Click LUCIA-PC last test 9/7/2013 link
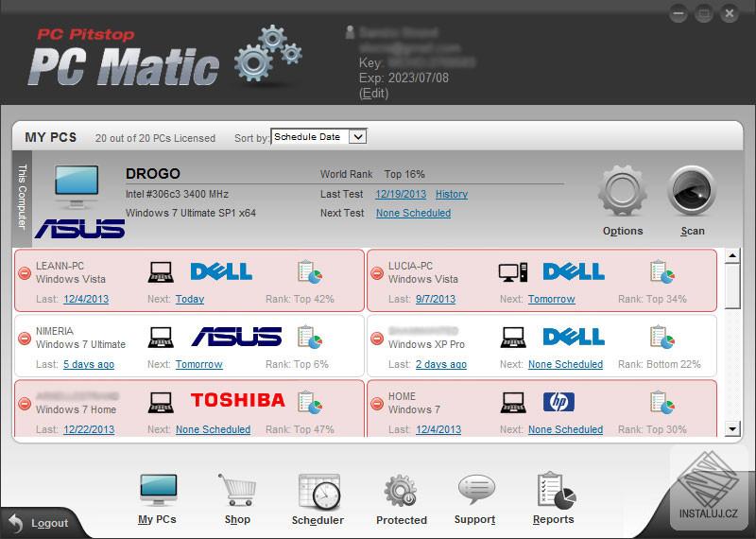756x539 pixels. [x=436, y=299]
